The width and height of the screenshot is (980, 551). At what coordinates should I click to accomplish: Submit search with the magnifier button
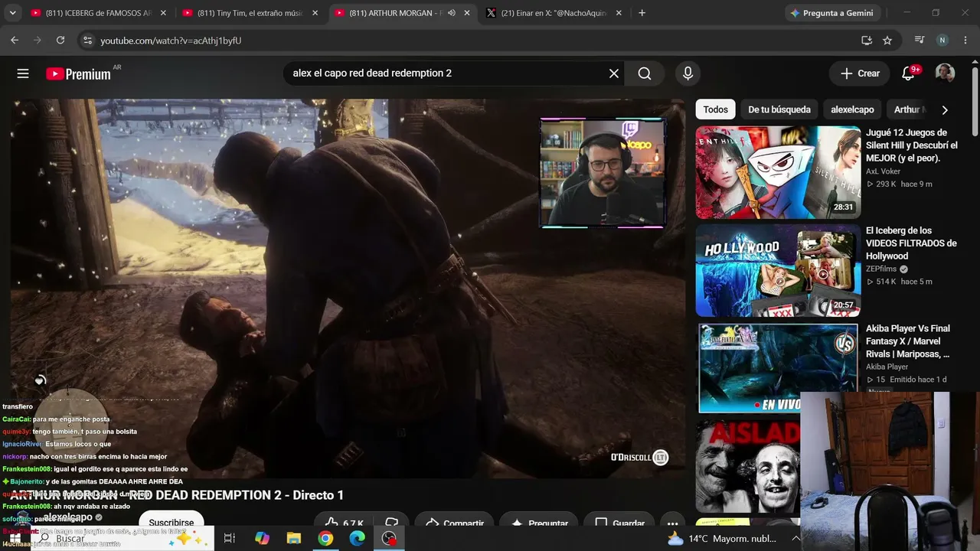(645, 73)
